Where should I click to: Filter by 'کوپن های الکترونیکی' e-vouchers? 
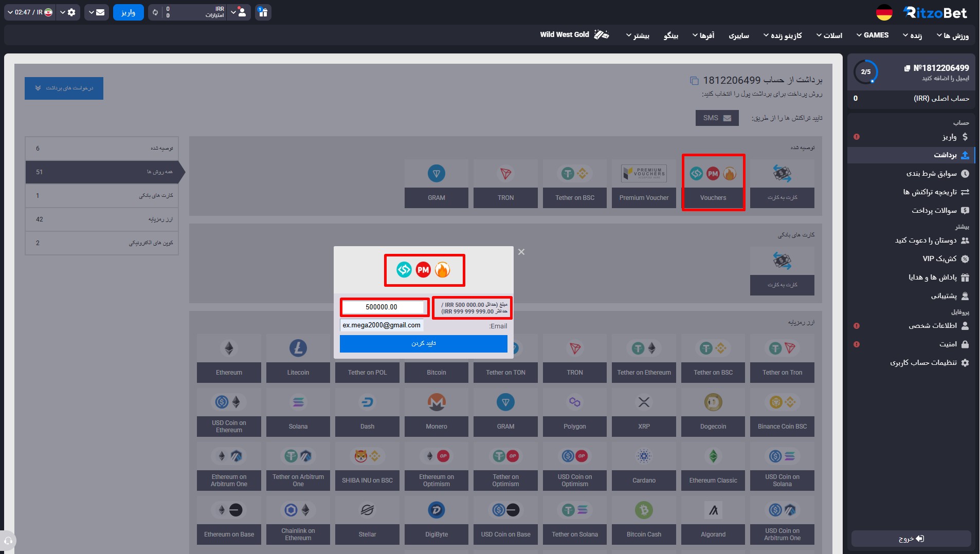(102, 243)
